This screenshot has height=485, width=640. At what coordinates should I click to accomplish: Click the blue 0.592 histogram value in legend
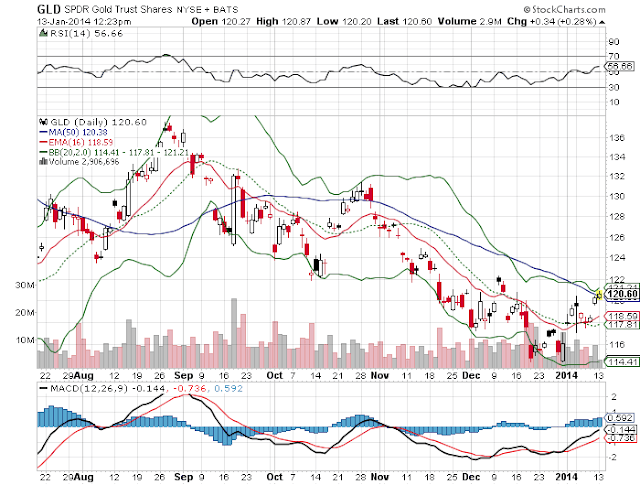[x=228, y=389]
